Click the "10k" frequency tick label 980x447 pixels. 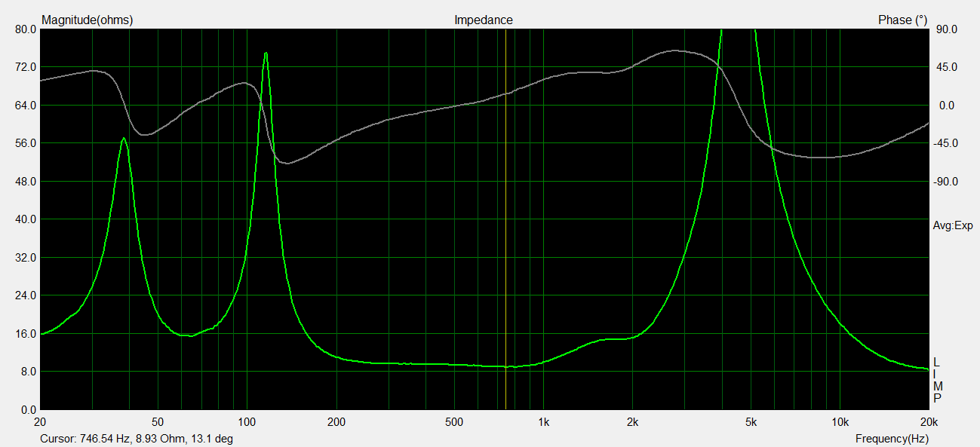point(839,421)
